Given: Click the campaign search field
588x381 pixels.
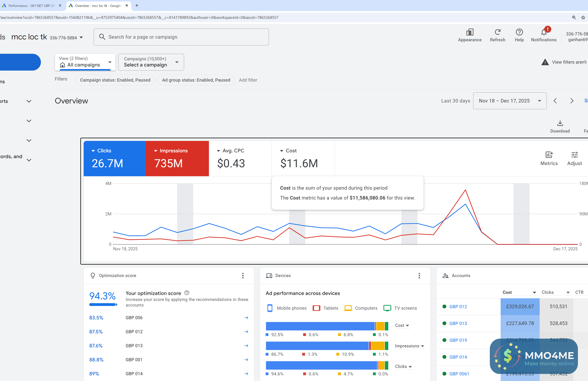Looking at the screenshot, I should click(181, 37).
